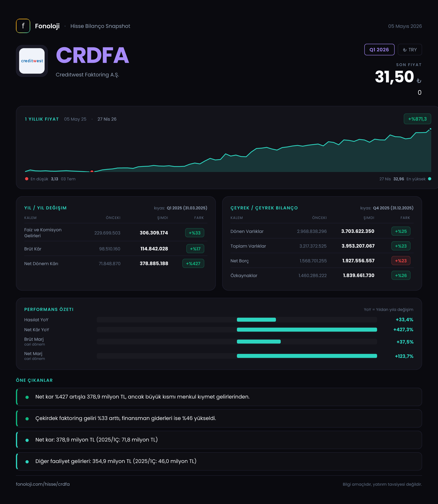Viewport: 438px width, 504px height.
Task: Click the CRDFA ticker heading
Action: 92,55
